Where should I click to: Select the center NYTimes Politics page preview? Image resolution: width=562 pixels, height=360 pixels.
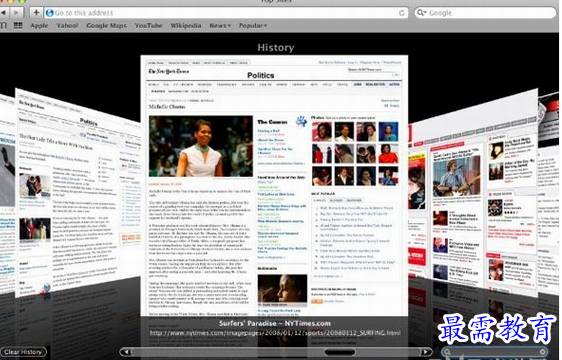(274, 186)
